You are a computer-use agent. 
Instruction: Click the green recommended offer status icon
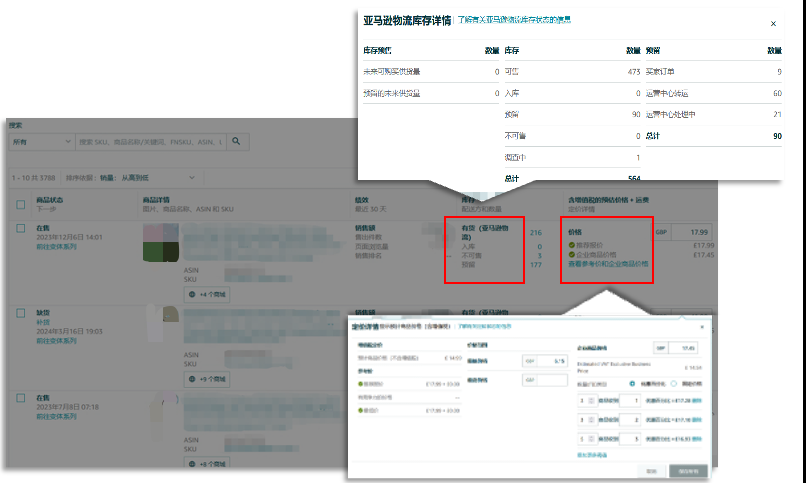point(572,245)
